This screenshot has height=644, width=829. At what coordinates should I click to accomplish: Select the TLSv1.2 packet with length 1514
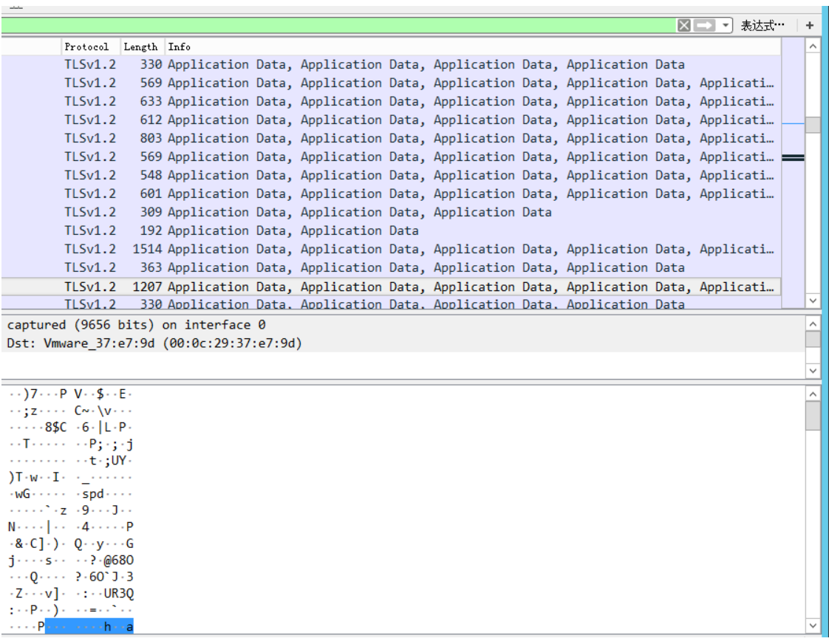[x=369, y=250]
